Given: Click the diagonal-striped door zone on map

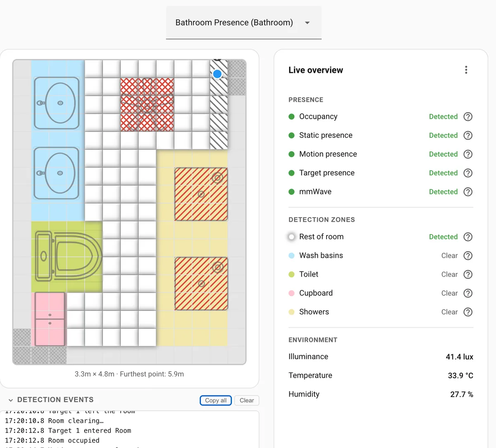Looking at the screenshot, I should point(219,105).
